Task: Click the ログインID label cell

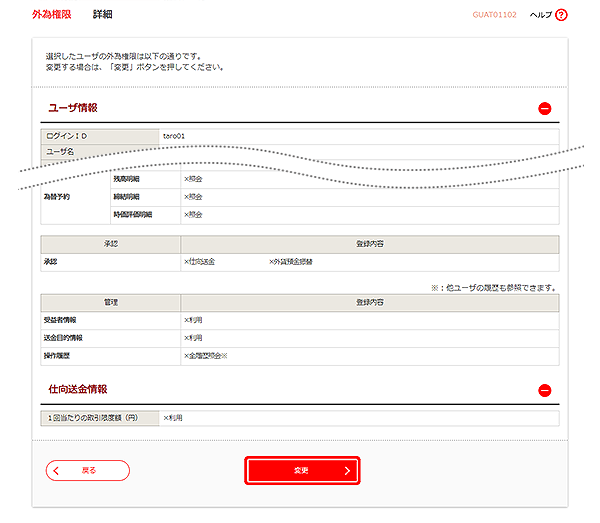Action: (x=100, y=137)
